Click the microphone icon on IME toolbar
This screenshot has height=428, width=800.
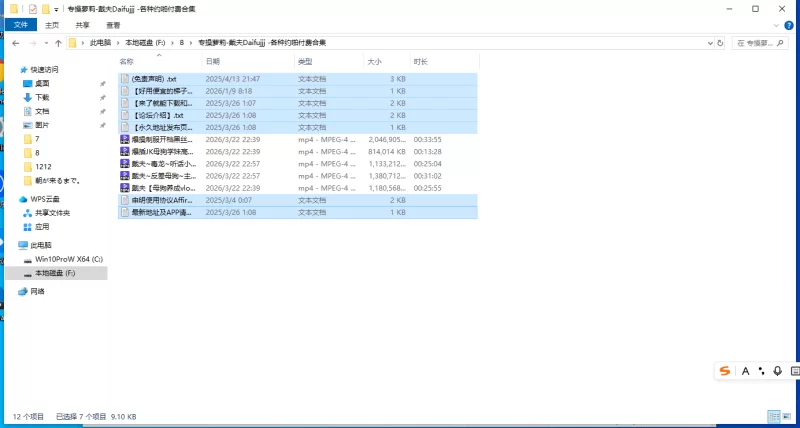click(777, 371)
